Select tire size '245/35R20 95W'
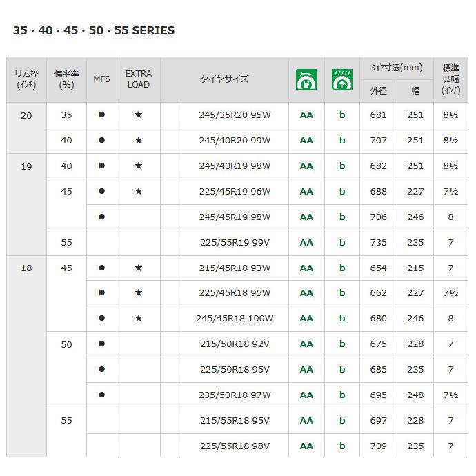The width and height of the screenshot is (476, 476). point(235,115)
